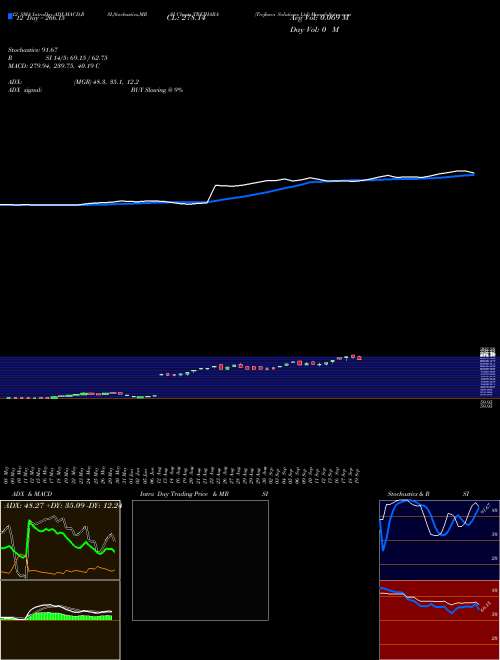500x660 pixels.
Task: Click the ADX: 48.27 +DY -DY readout
Action: point(62,506)
